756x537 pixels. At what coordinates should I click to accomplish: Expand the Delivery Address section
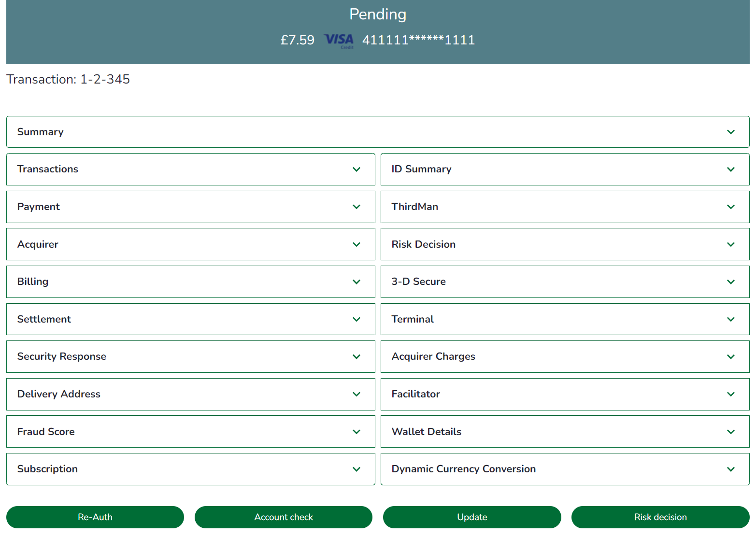pyautogui.click(x=191, y=394)
